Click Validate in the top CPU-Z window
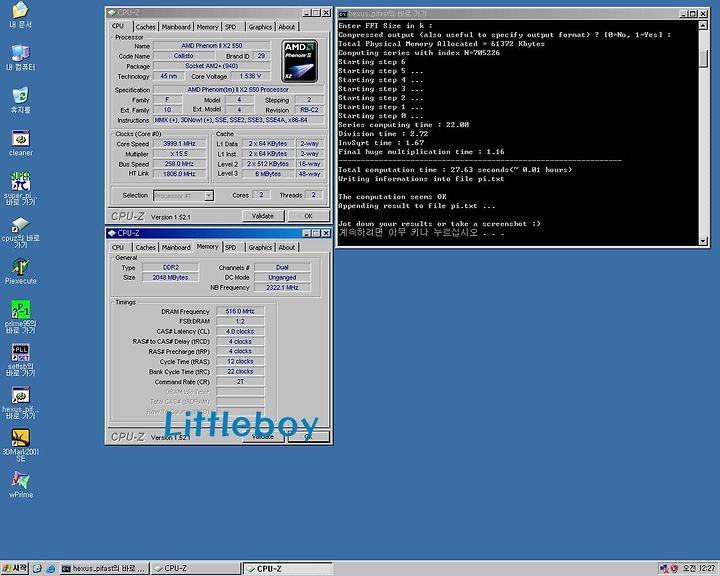Image resolution: width=720 pixels, height=576 pixels. (263, 216)
